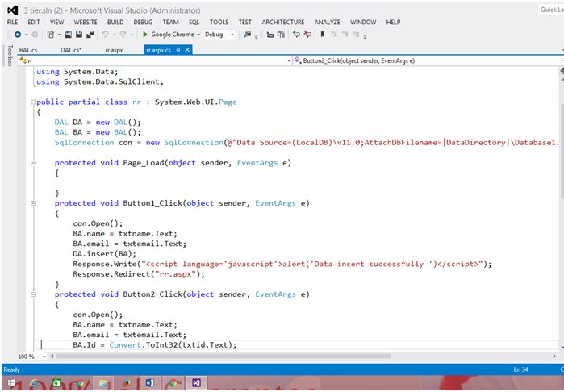Open Firefox from the taskbar
The width and height of the screenshot is (564, 392).
(127, 383)
